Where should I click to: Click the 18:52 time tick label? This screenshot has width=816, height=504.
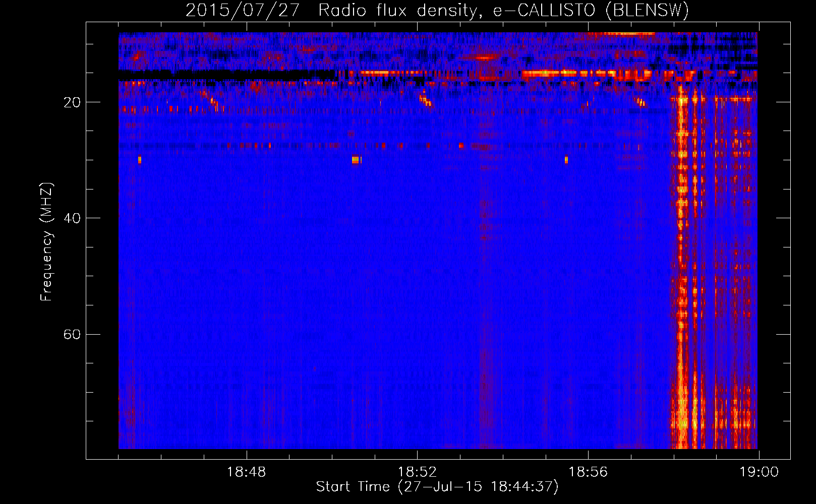[x=417, y=472]
